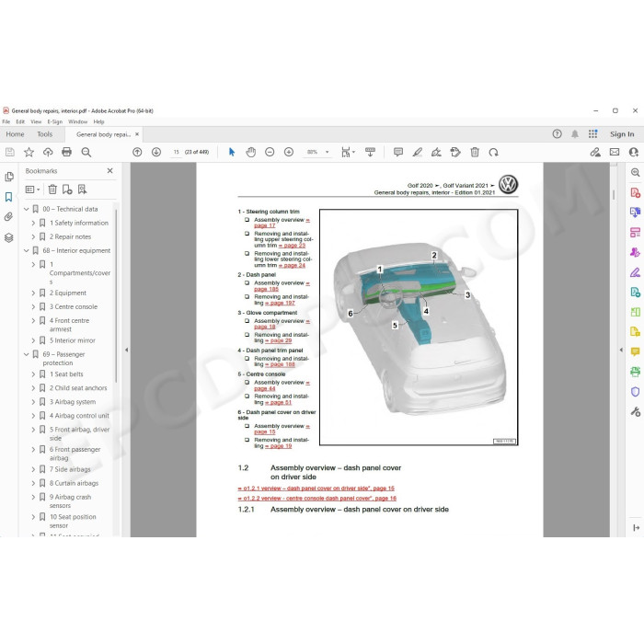Expand the 2 Repair notes bookmark
This screenshot has width=644, height=644.
point(33,237)
